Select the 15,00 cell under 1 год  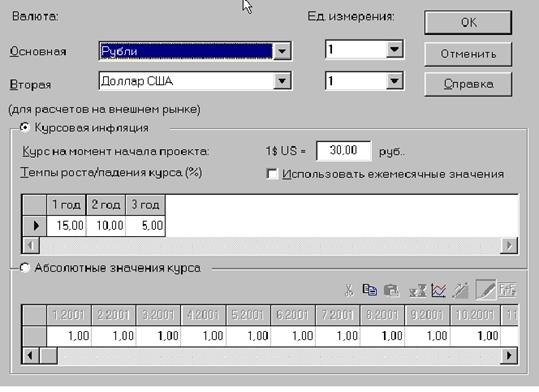pyautogui.click(x=66, y=226)
